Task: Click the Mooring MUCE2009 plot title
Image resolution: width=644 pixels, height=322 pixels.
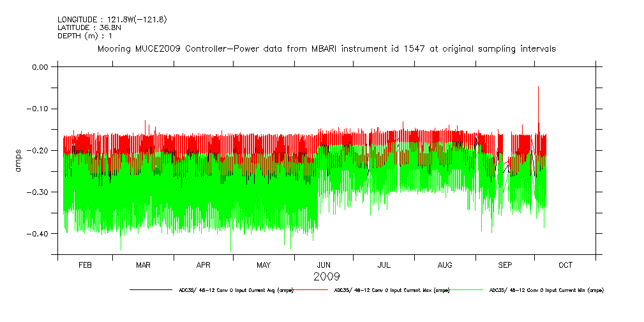Action: pyautogui.click(x=326, y=49)
